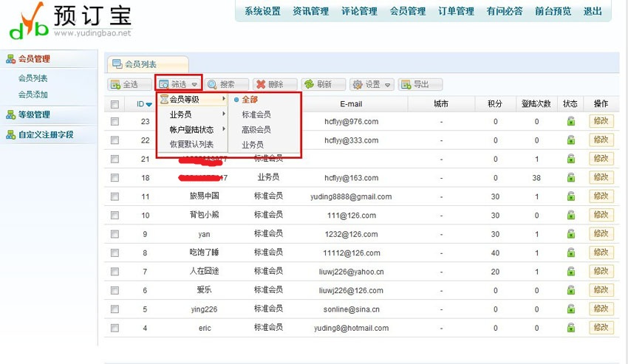The image size is (628, 364).
Task: Open 资讯管理 in top navigation
Action: click(x=311, y=11)
